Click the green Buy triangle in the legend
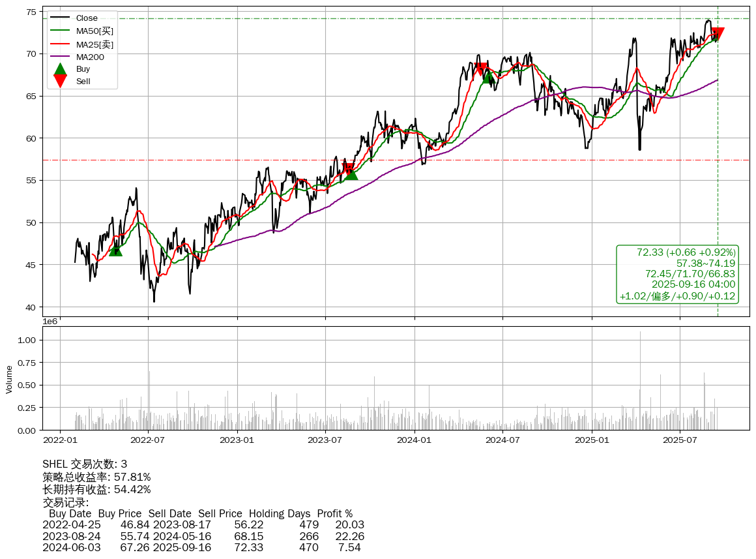This screenshot has height=559, width=756. point(60,68)
